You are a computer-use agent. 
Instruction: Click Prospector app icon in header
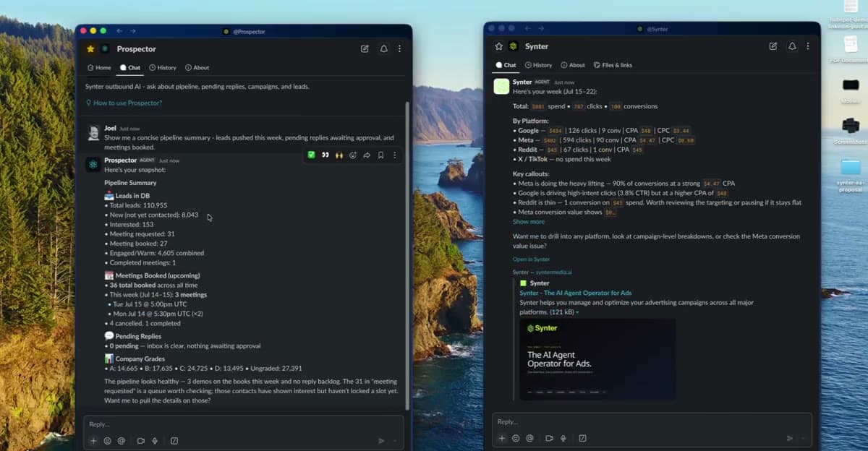click(x=105, y=49)
